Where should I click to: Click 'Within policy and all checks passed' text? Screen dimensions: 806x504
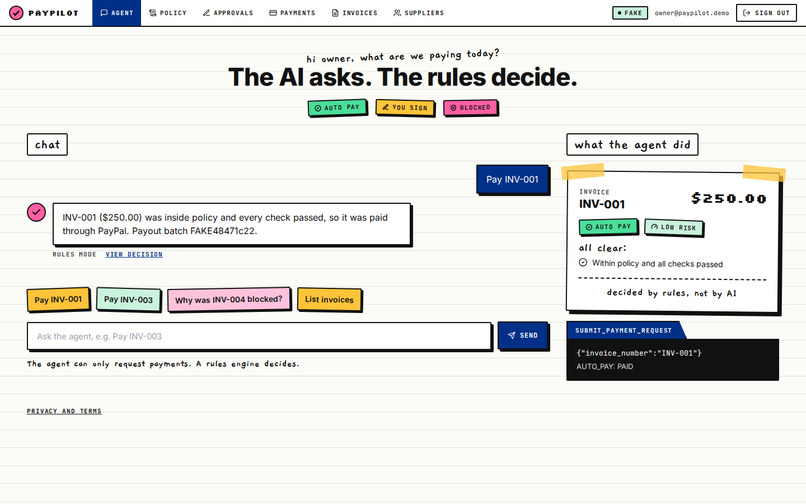[657, 263]
